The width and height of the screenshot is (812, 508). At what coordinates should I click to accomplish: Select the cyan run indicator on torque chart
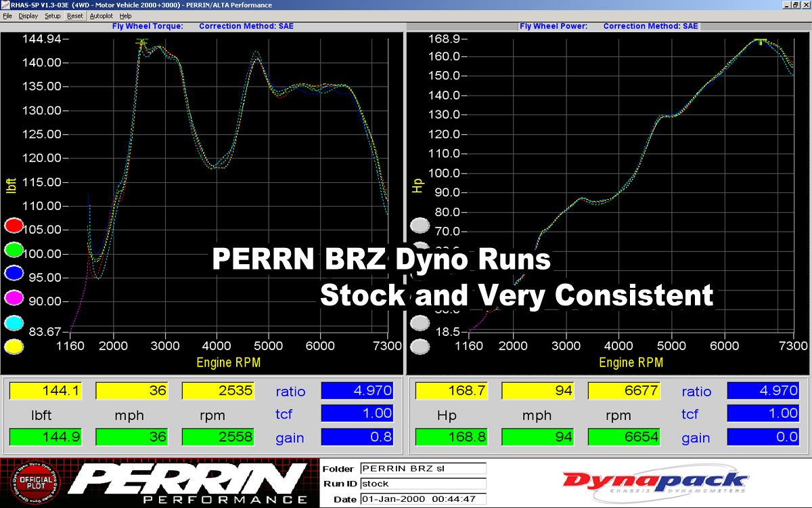point(14,322)
